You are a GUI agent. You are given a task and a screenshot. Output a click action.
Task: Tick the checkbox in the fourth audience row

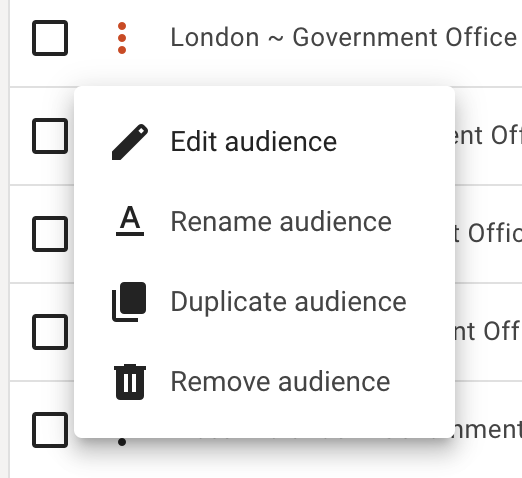point(50,332)
